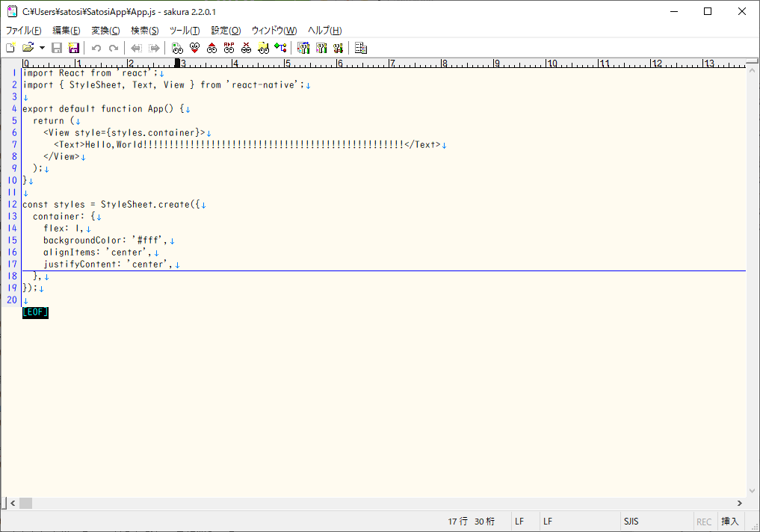Find next match with the down-arrow binoculars
760x532 pixels.
point(195,48)
